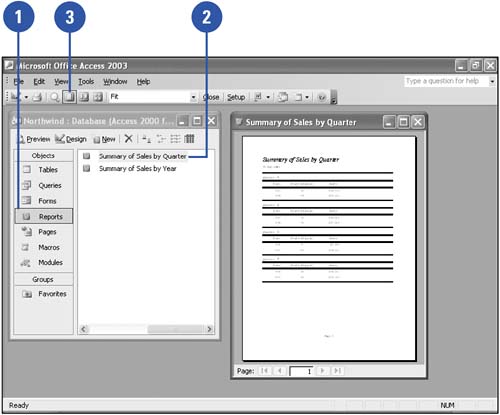This screenshot has height=415, width=500.
Task: Click the Print icon in the toolbar
Action: (37, 97)
